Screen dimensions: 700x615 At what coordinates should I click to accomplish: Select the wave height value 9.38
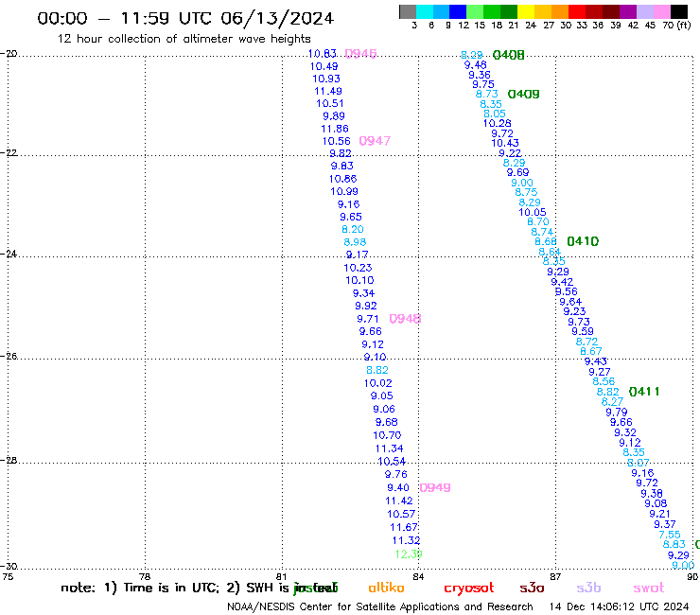tap(652, 494)
